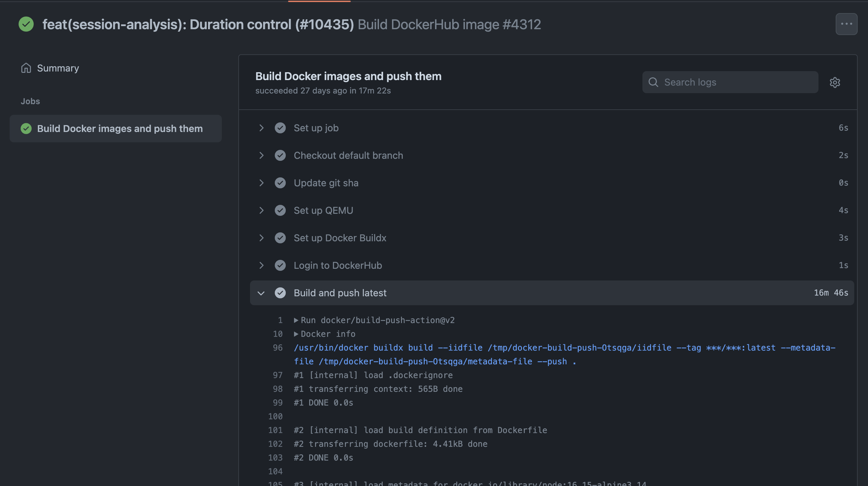Click the green check beside the workflow title
868x486 pixels.
click(x=26, y=24)
